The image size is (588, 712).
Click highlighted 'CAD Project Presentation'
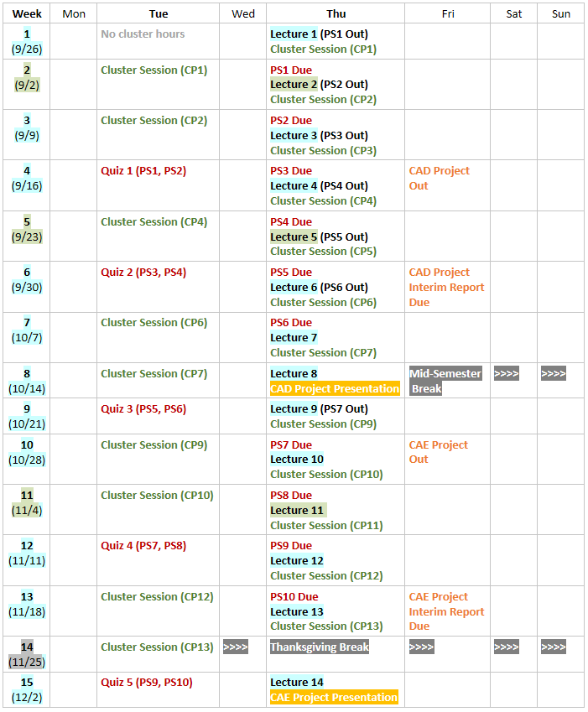335,388
